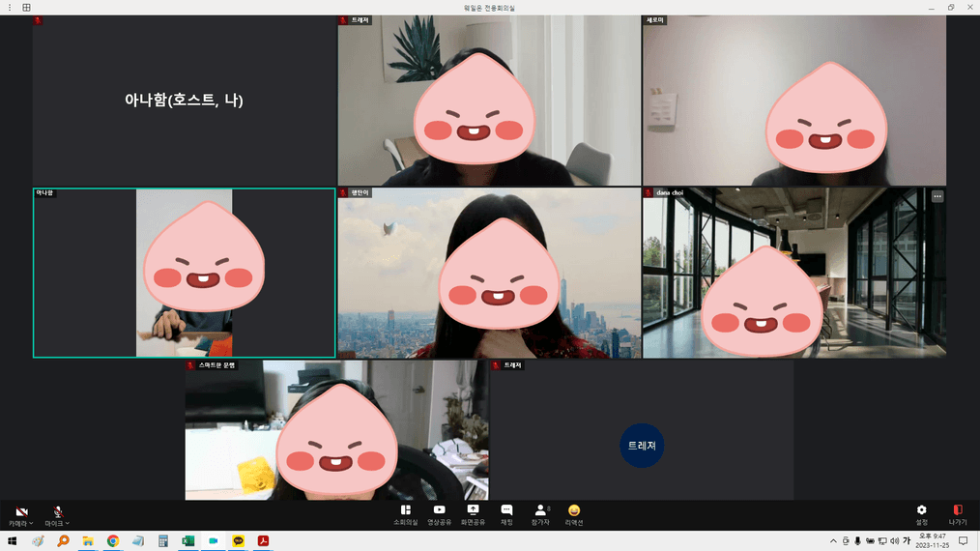Switch to meeting app in taskbar
The height and width of the screenshot is (551, 980).
(x=214, y=541)
